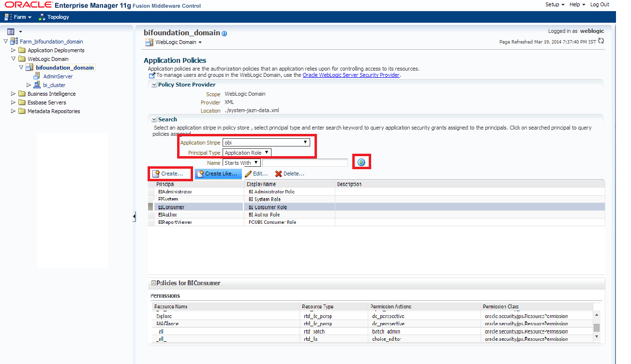This screenshot has height=364, width=631.
Task: Click the Resource Name column header
Action: (x=225, y=306)
